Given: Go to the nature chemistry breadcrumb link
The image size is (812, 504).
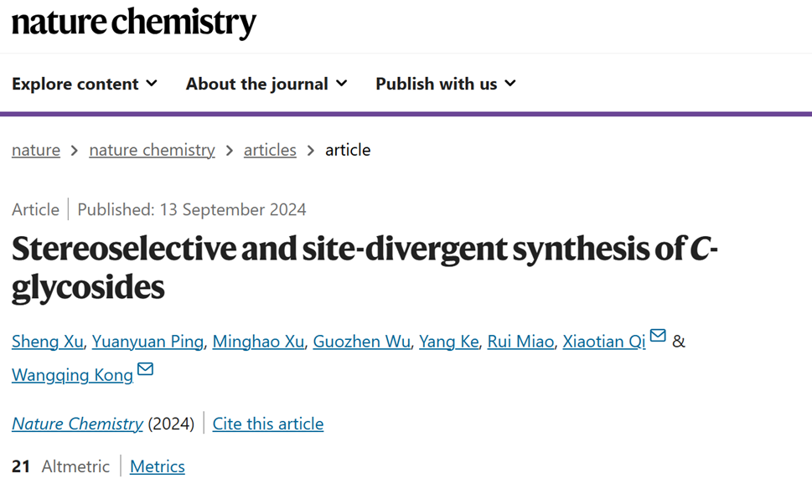Looking at the screenshot, I should tap(152, 150).
